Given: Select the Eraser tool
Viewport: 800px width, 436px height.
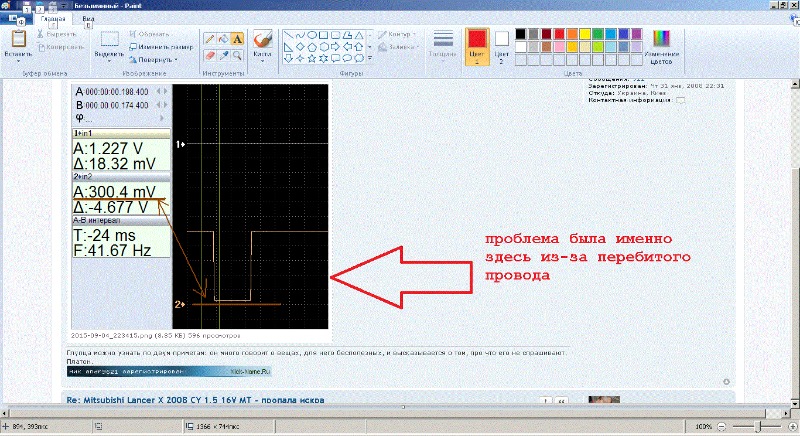Looking at the screenshot, I should 210,54.
